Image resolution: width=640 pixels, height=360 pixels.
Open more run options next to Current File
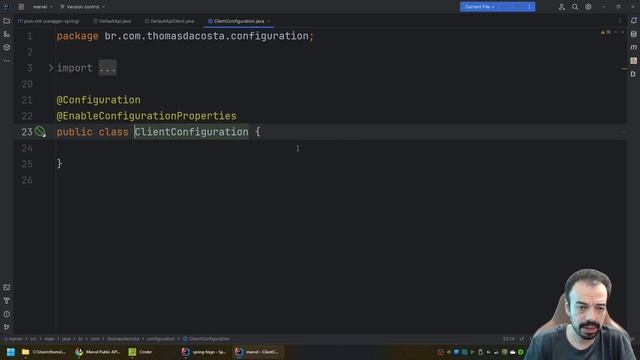click(x=529, y=7)
